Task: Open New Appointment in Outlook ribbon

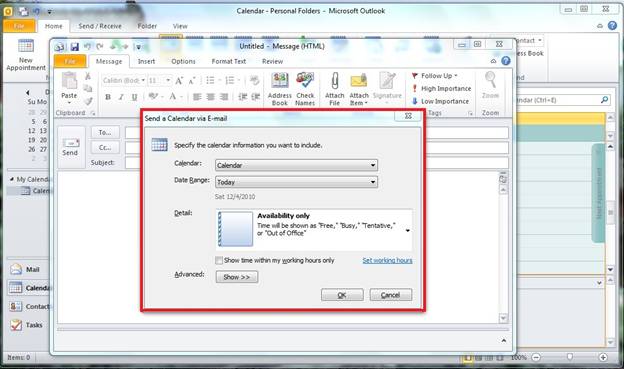Action: [x=26, y=55]
